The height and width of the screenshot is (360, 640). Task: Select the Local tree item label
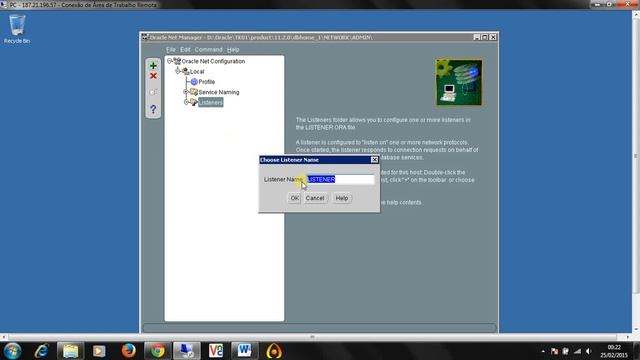[197, 71]
